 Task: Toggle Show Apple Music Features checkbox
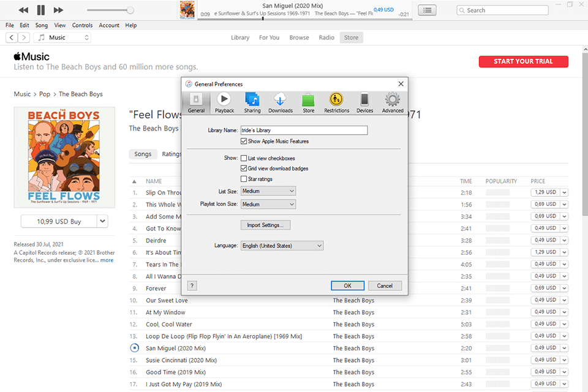click(x=244, y=141)
